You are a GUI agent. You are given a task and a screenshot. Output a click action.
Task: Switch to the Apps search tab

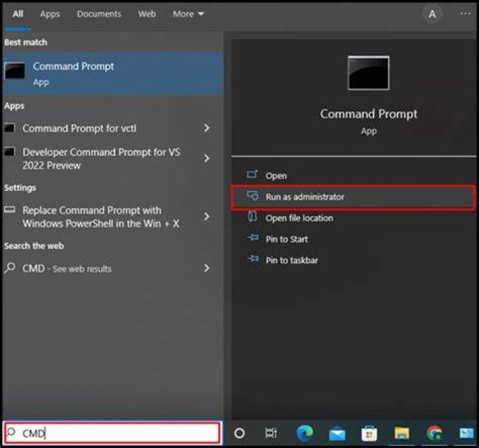point(50,14)
